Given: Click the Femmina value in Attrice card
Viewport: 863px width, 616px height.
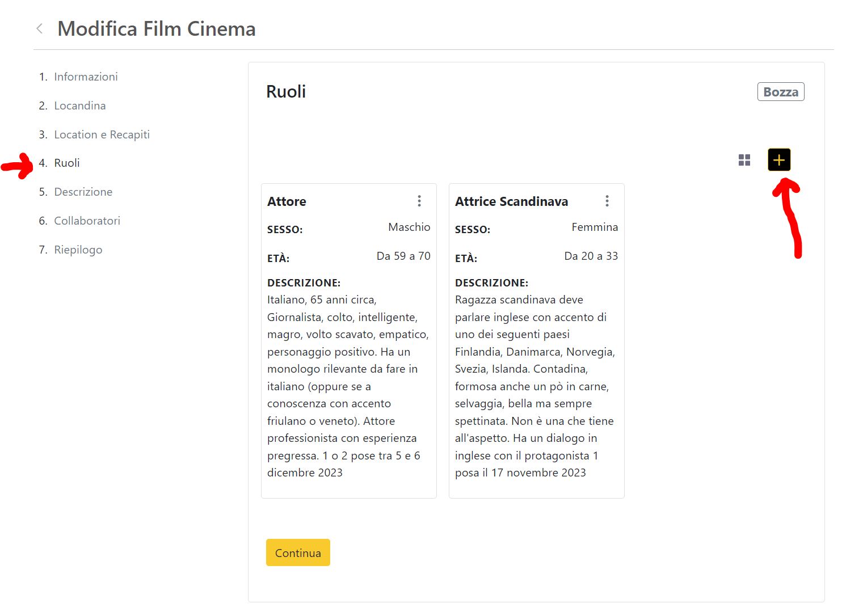Looking at the screenshot, I should tap(595, 227).
